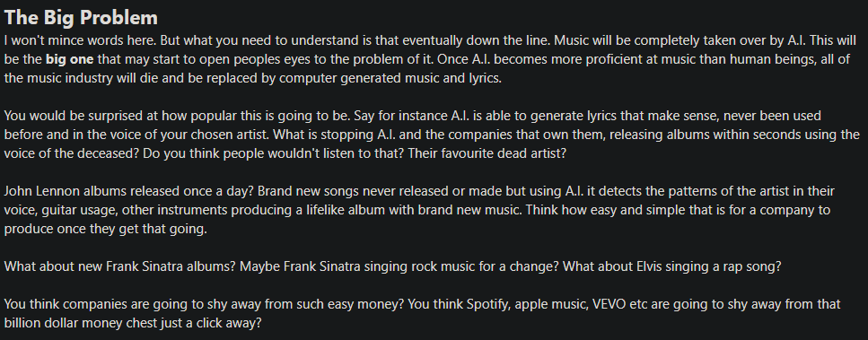Click the phrase "Their favourite dead artist?"
The width and height of the screenshot is (868, 340).
point(487,153)
